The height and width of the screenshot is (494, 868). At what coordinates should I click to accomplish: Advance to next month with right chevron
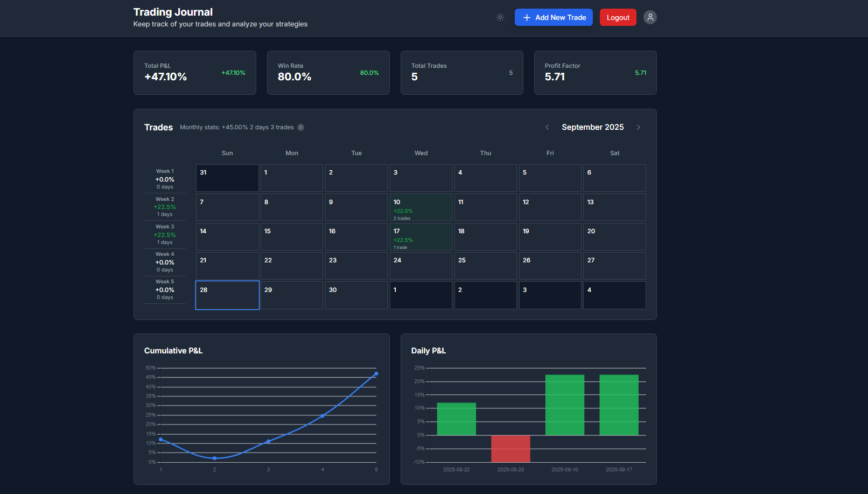tap(639, 127)
